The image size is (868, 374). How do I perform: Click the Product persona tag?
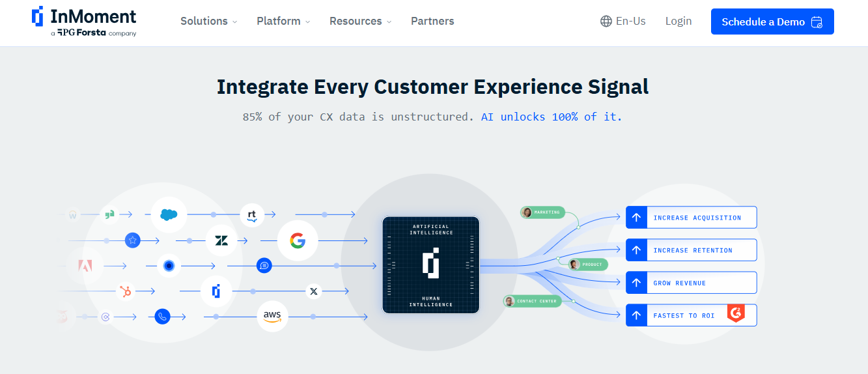pos(588,265)
